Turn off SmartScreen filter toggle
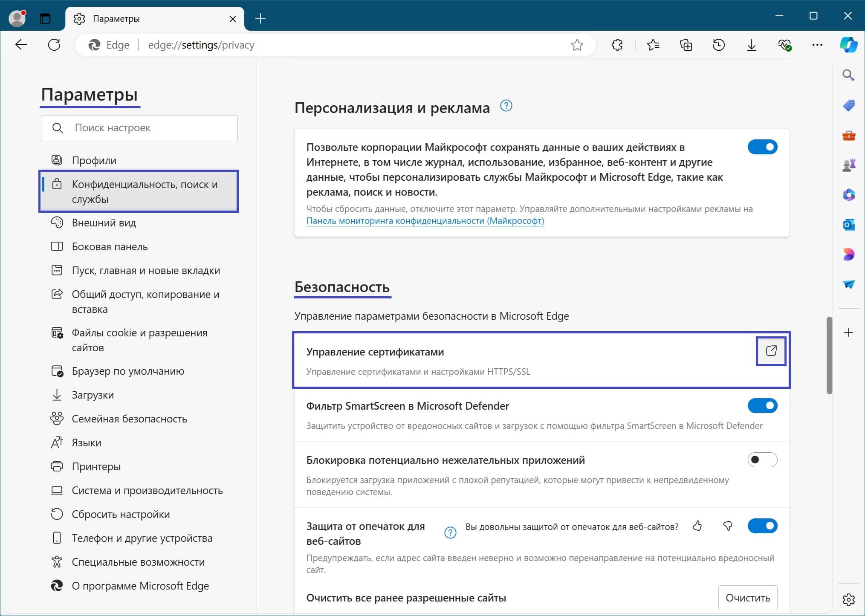865x616 pixels. (762, 406)
